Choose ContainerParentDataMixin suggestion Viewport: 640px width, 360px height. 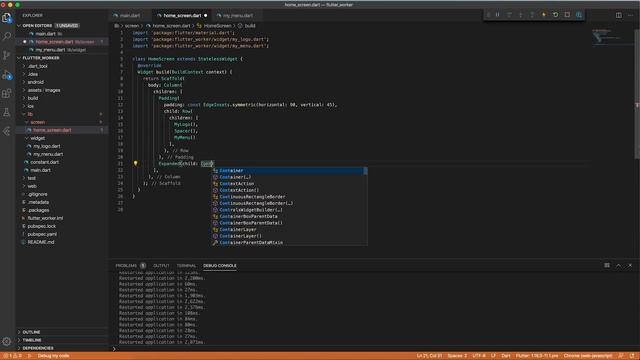(x=289, y=242)
